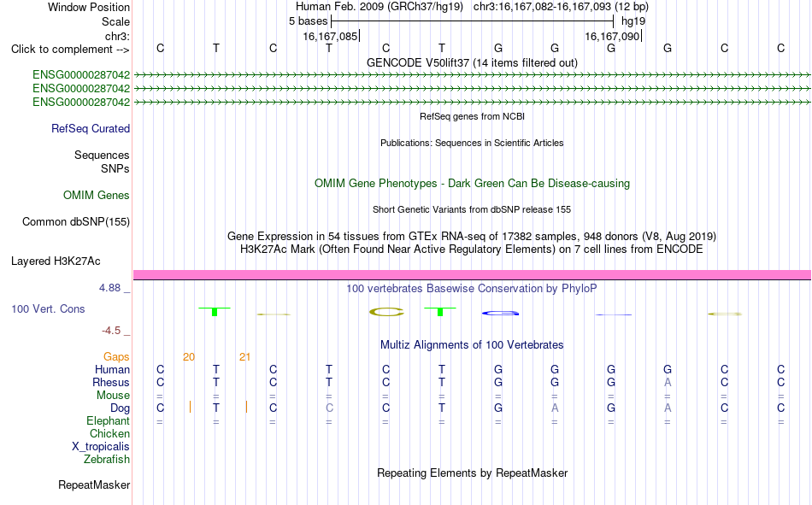
Task: Open the Common dbSNP(155) track label
Action: [x=76, y=221]
